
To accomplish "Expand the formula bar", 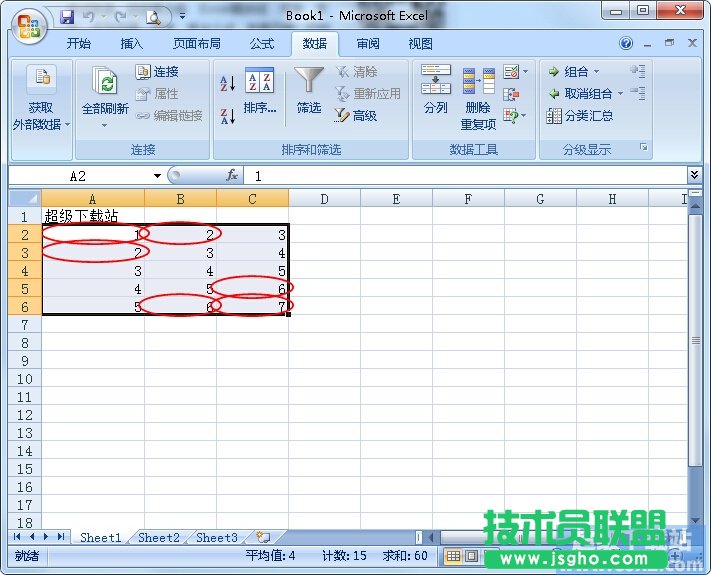I will click(x=694, y=175).
